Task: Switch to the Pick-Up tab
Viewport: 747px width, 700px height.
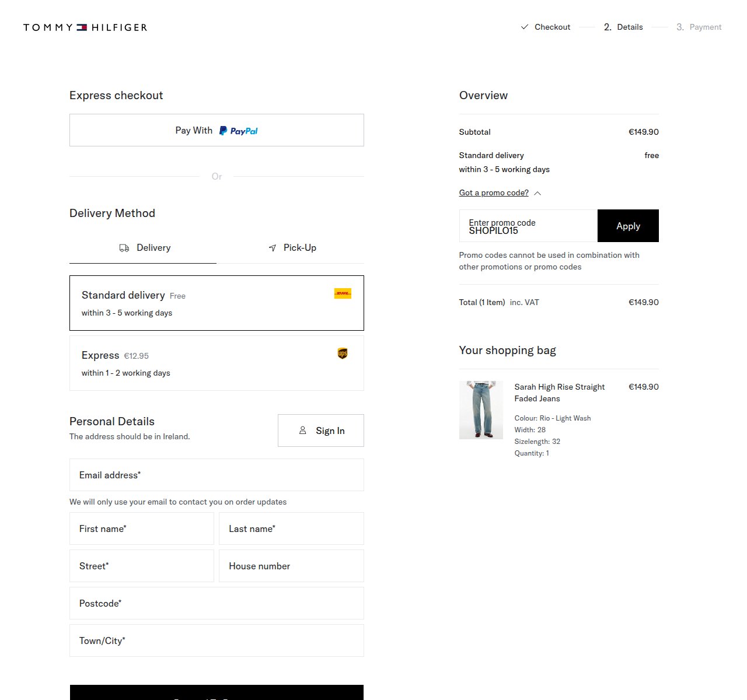Action: (x=291, y=248)
